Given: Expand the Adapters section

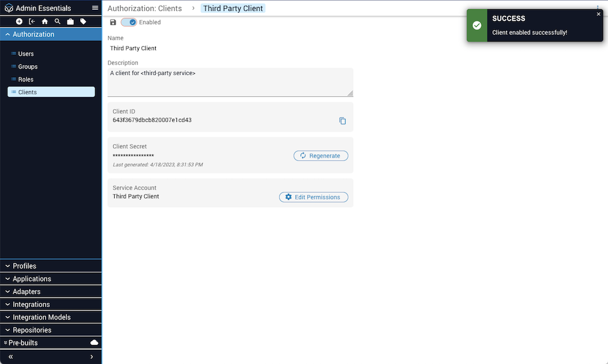Looking at the screenshot, I should pyautogui.click(x=51, y=291).
